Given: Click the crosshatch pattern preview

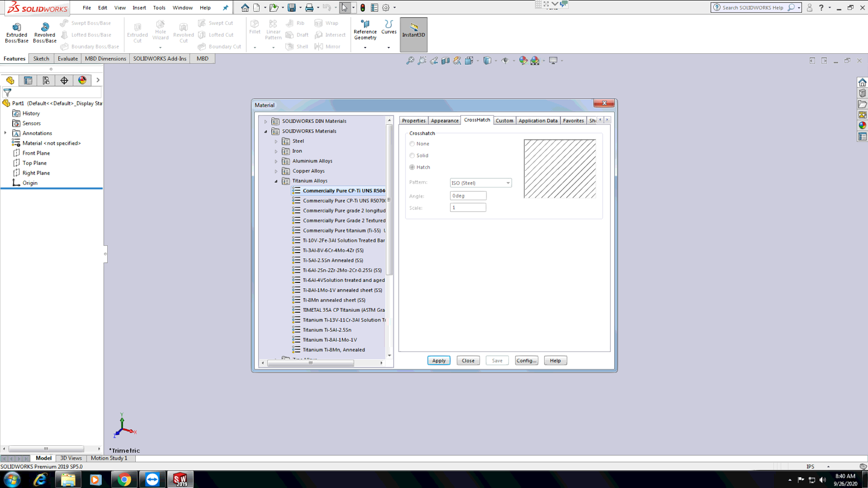Looking at the screenshot, I should point(560,169).
